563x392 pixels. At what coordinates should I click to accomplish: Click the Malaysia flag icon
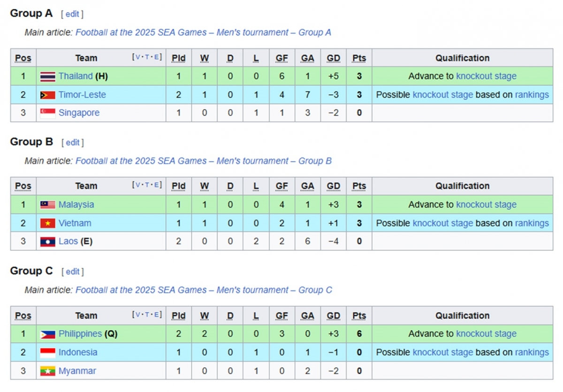48,205
